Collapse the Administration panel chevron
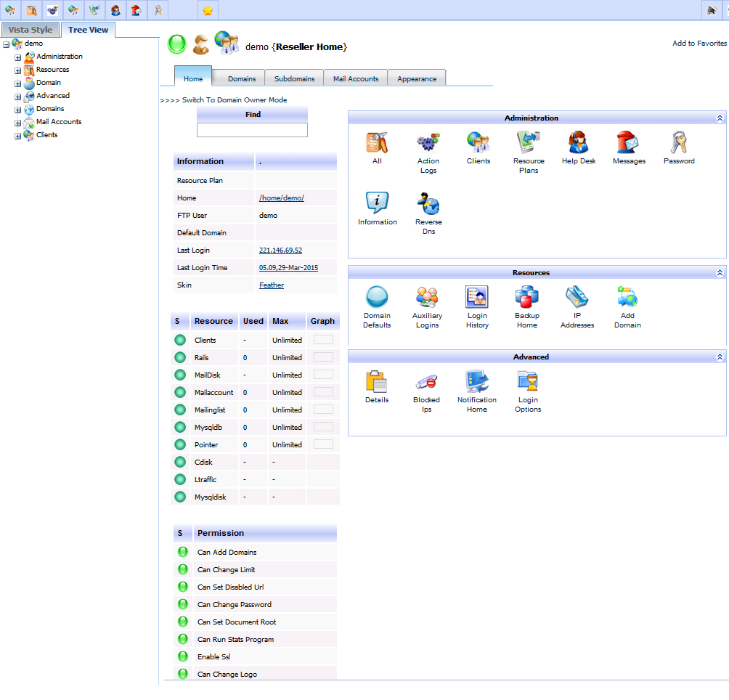This screenshot has width=729, height=700. click(720, 118)
